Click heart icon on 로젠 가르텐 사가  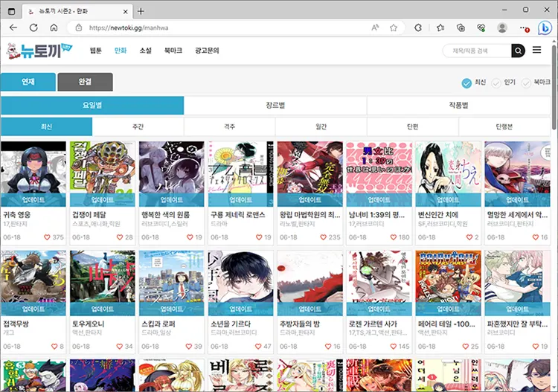click(394, 347)
